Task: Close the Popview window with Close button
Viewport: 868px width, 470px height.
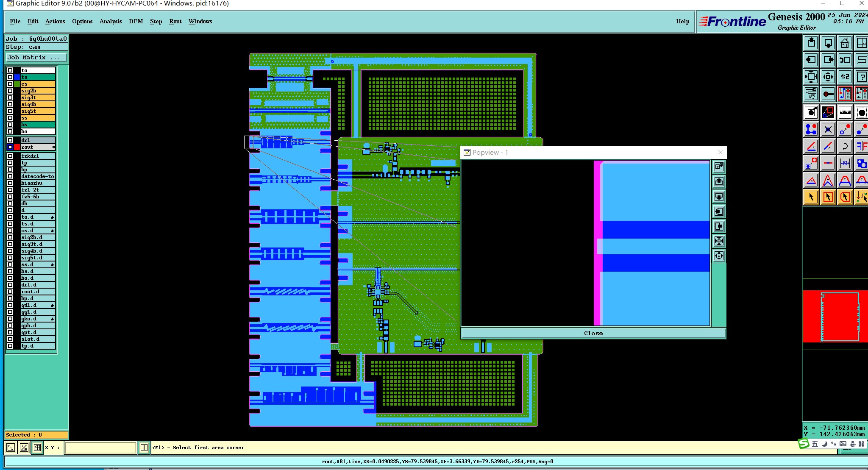Action: pos(593,333)
